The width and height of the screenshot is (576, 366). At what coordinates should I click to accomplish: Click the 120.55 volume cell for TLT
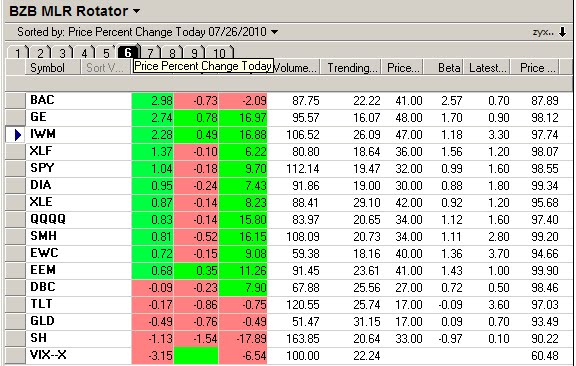coord(303,305)
